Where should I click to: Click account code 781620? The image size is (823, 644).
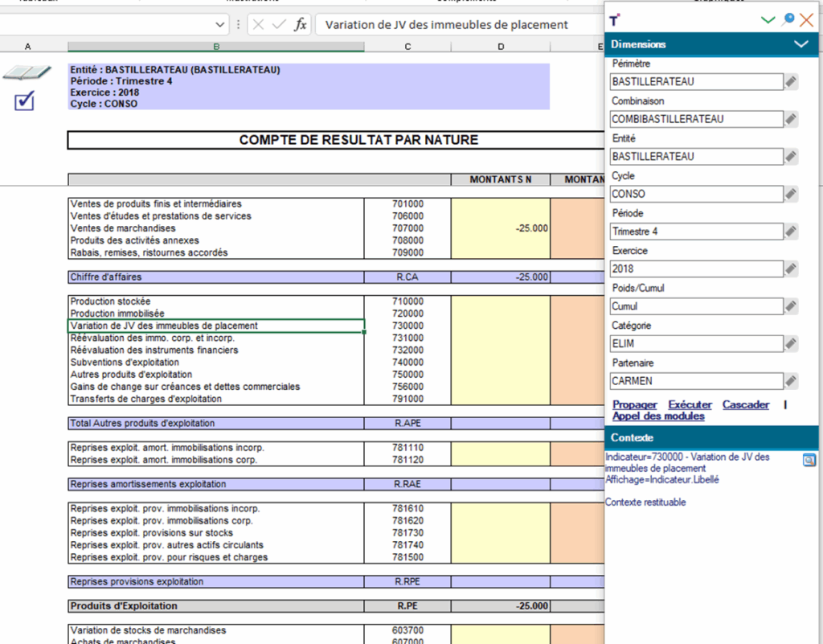click(x=407, y=521)
